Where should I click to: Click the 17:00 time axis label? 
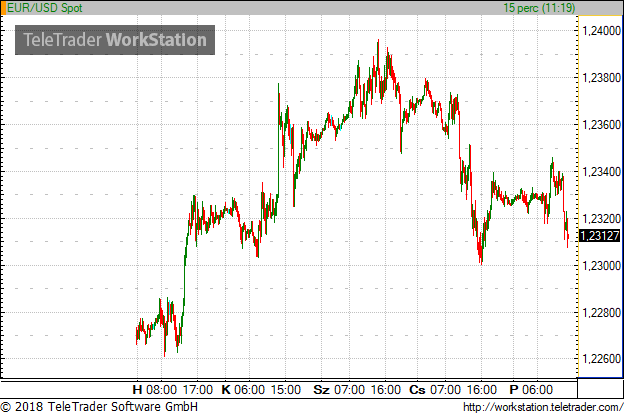(198, 389)
